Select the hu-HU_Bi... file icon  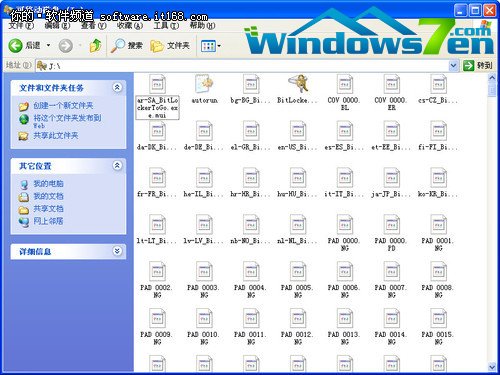coord(298,178)
